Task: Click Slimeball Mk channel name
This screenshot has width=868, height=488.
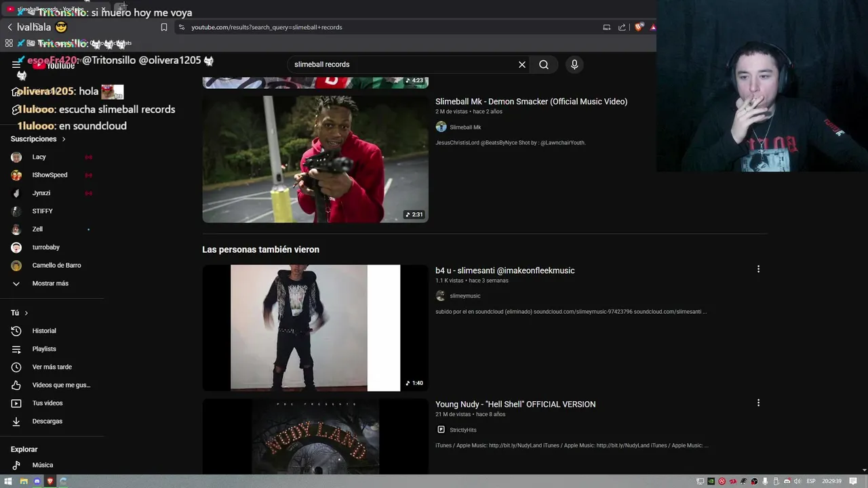Action: point(465,127)
